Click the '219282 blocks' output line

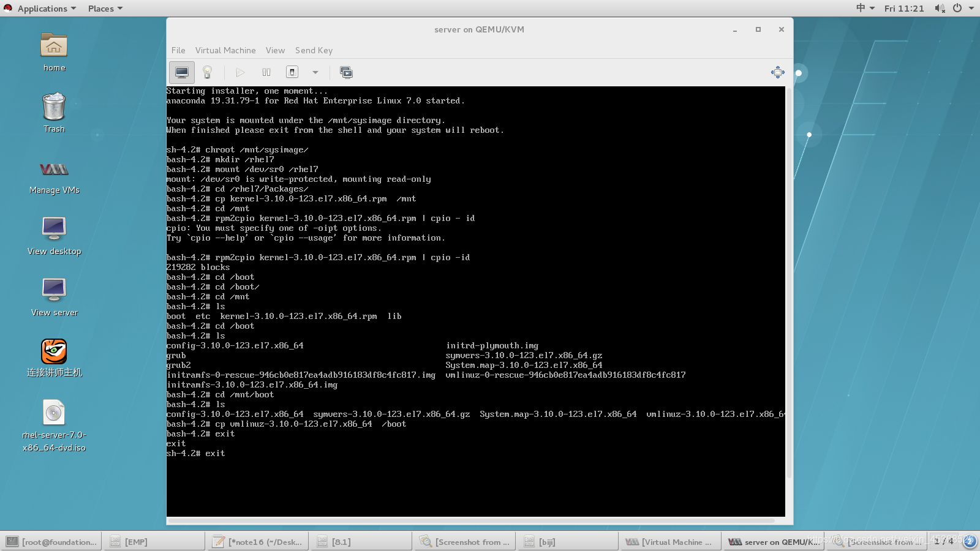click(198, 268)
